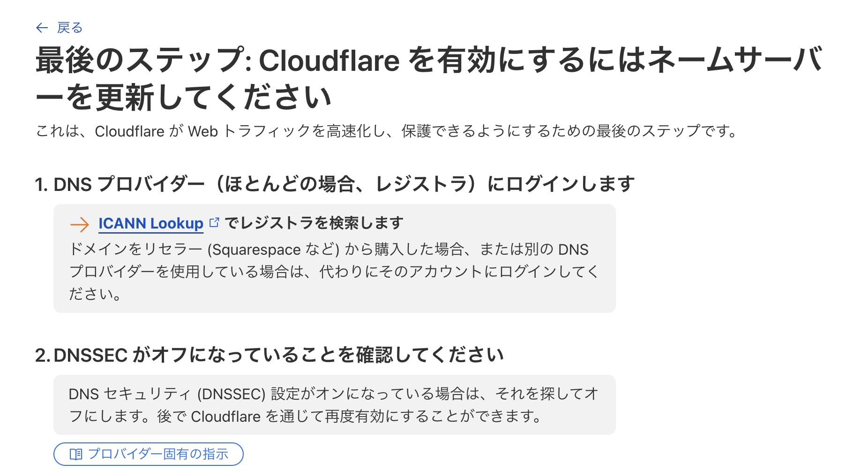
Task: Click the DNSSEC explanation box under step 2
Action: tap(334, 404)
